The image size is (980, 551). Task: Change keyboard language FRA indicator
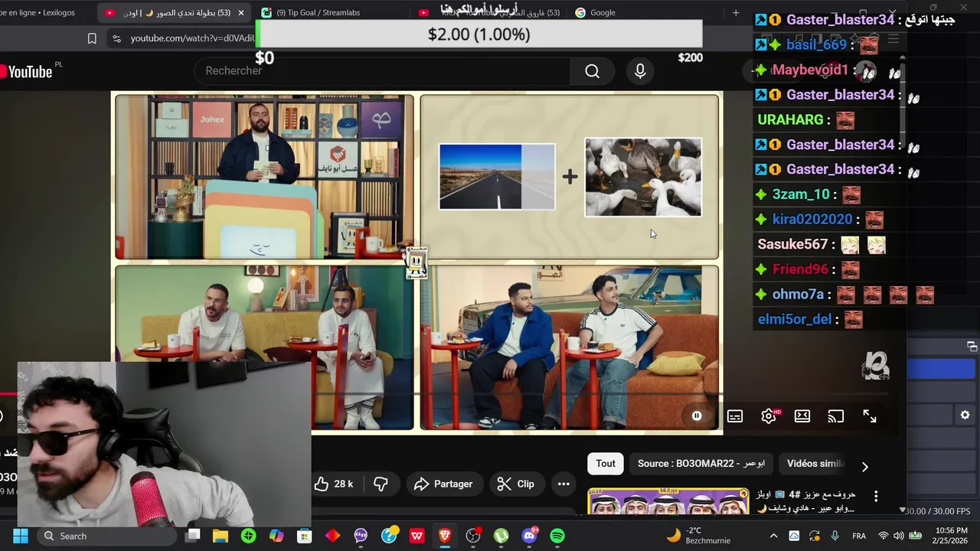(x=859, y=536)
